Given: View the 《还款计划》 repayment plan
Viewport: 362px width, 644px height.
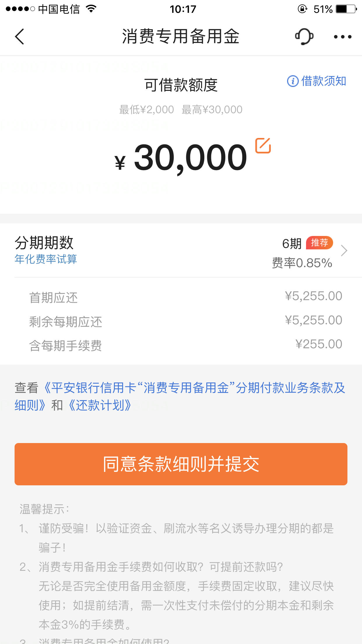Looking at the screenshot, I should click(99, 405).
